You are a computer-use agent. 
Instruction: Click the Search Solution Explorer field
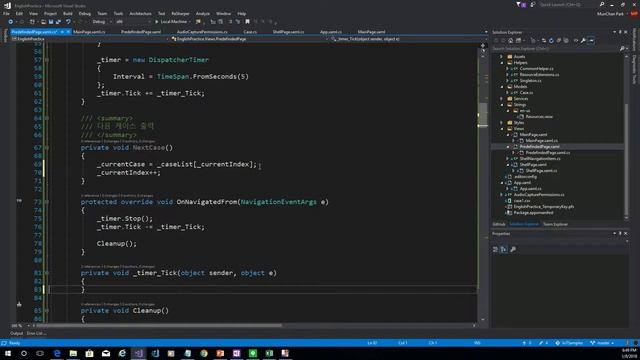point(555,49)
